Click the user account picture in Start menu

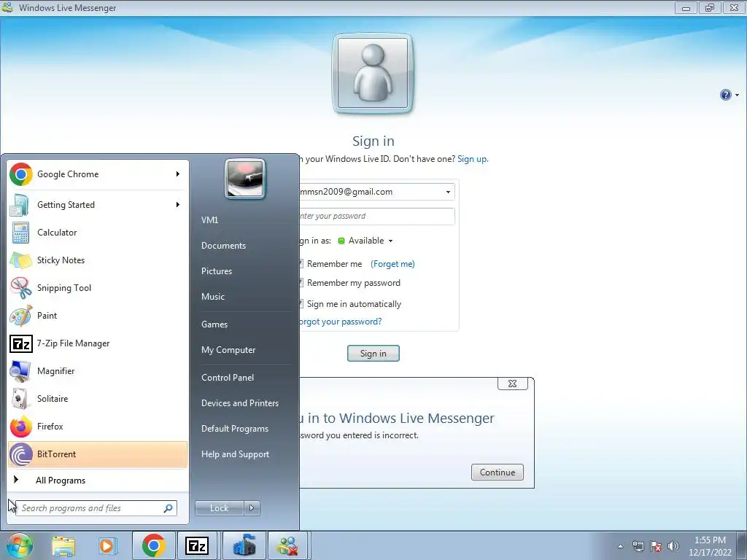[x=245, y=179]
